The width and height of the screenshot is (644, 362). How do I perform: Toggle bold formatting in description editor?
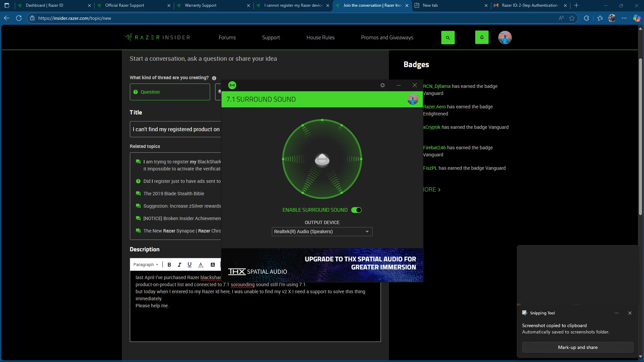(x=169, y=265)
